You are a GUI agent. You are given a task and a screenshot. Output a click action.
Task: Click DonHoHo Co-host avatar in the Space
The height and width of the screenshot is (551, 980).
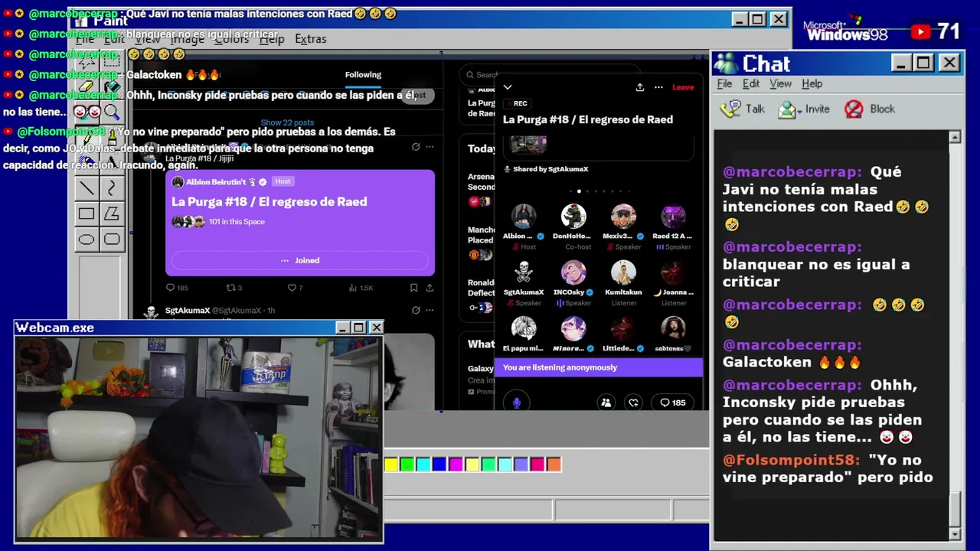[573, 217]
